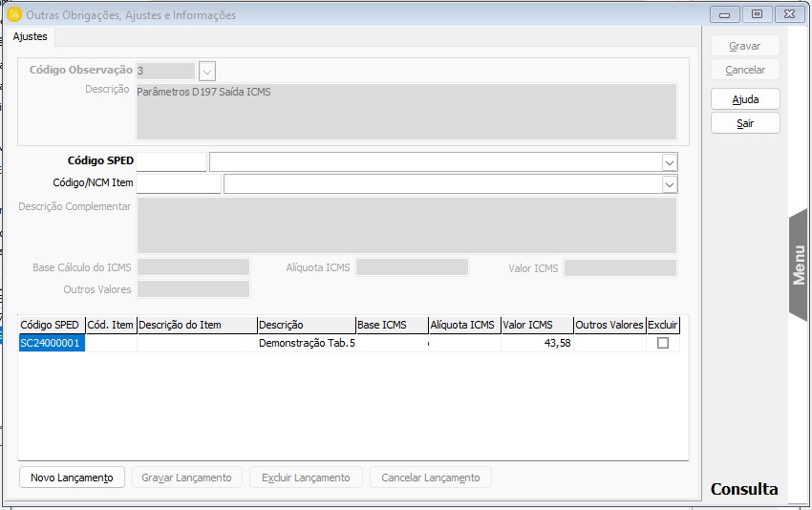Select the SC24000001 grid cell
Screen dimensions: 812x510
52,343
